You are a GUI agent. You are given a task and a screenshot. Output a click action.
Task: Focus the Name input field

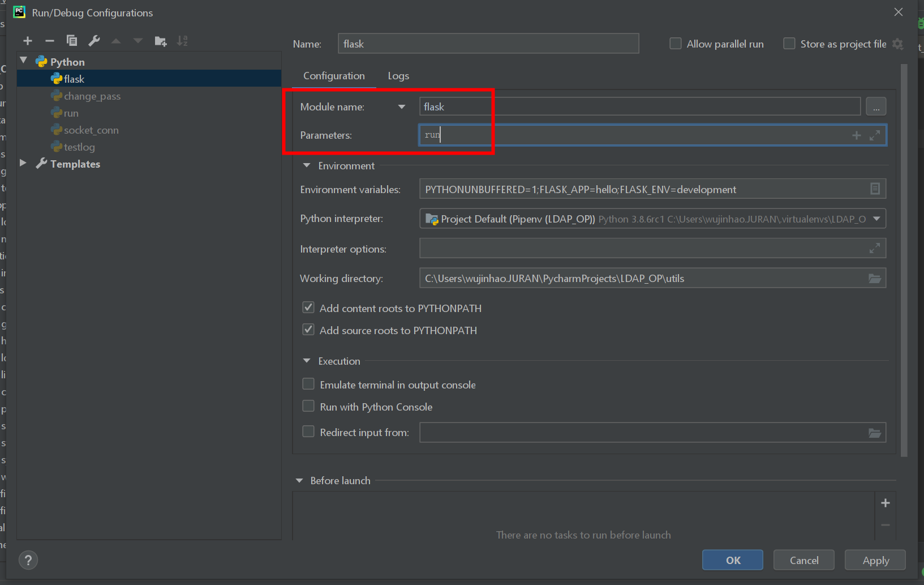(488, 44)
